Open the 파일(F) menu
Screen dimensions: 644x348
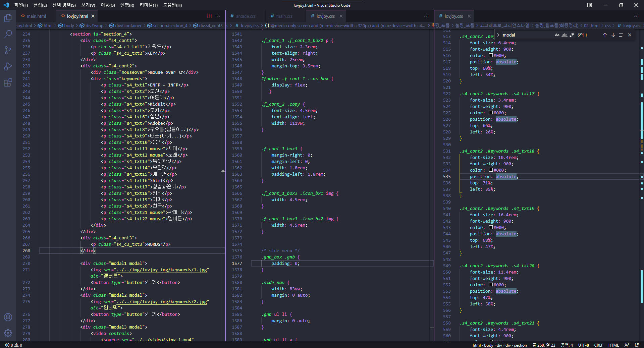(21, 5)
